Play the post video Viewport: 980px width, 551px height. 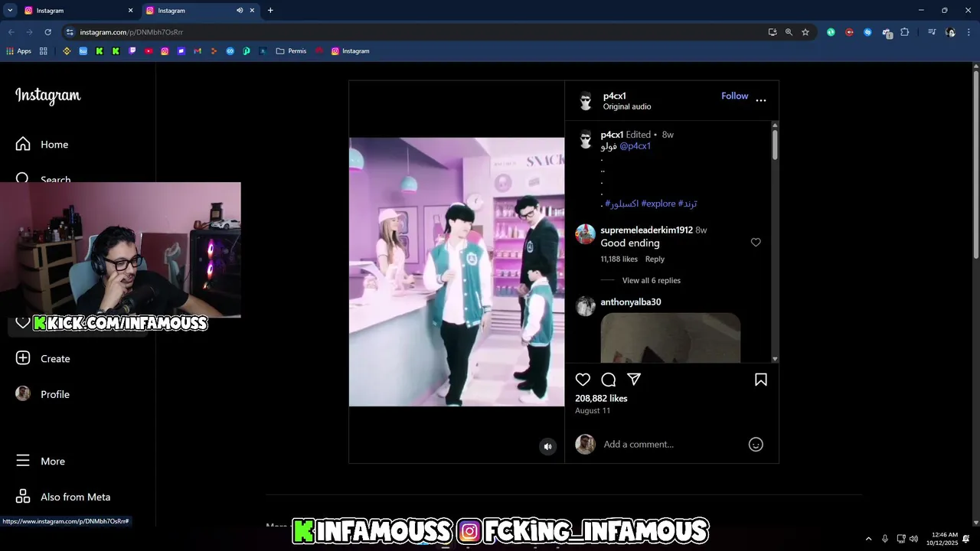point(456,272)
